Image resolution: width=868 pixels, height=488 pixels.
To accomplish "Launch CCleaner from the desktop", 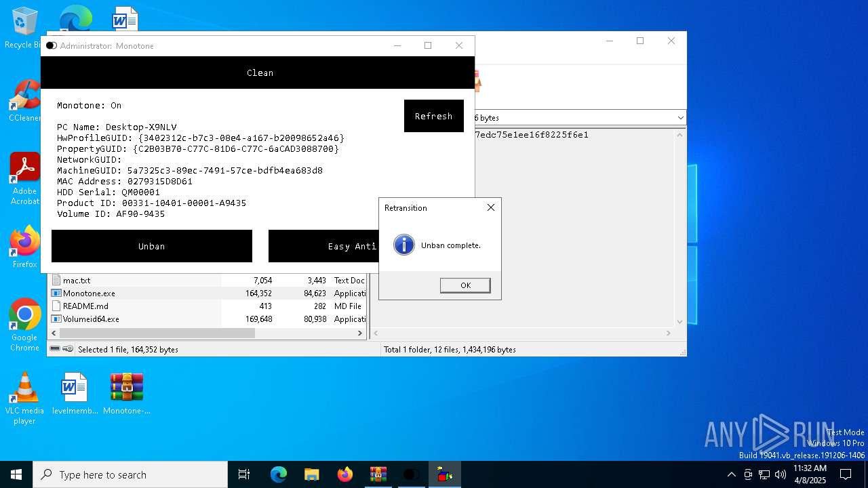I will coord(24,102).
